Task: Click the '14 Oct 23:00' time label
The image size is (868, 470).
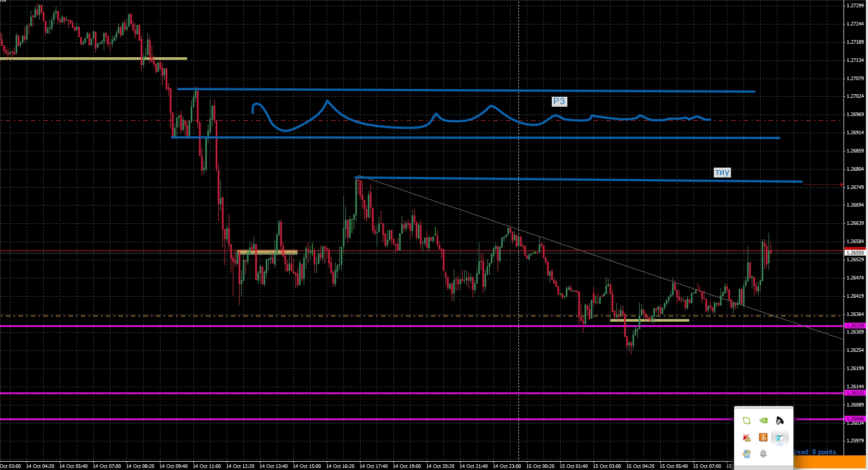Action: click(507, 466)
